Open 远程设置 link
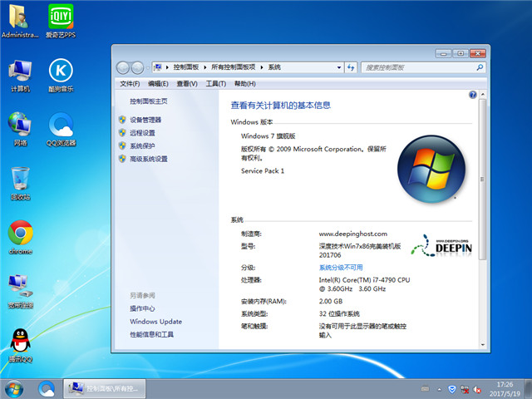 pos(142,133)
